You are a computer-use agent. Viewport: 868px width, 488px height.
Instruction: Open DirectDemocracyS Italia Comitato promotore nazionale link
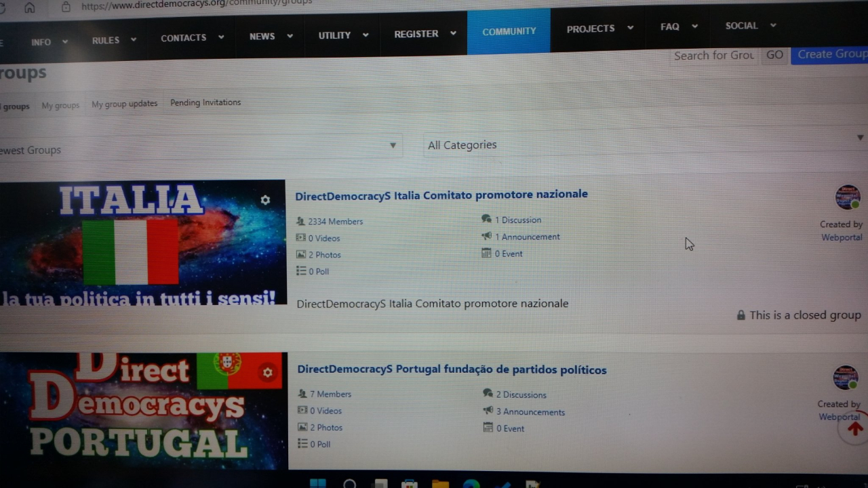click(441, 195)
